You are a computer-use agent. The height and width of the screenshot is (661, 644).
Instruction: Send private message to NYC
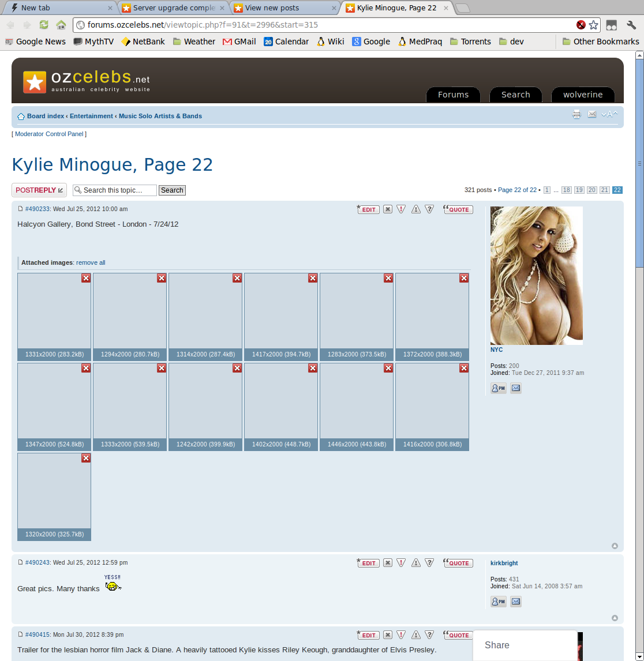(x=498, y=388)
